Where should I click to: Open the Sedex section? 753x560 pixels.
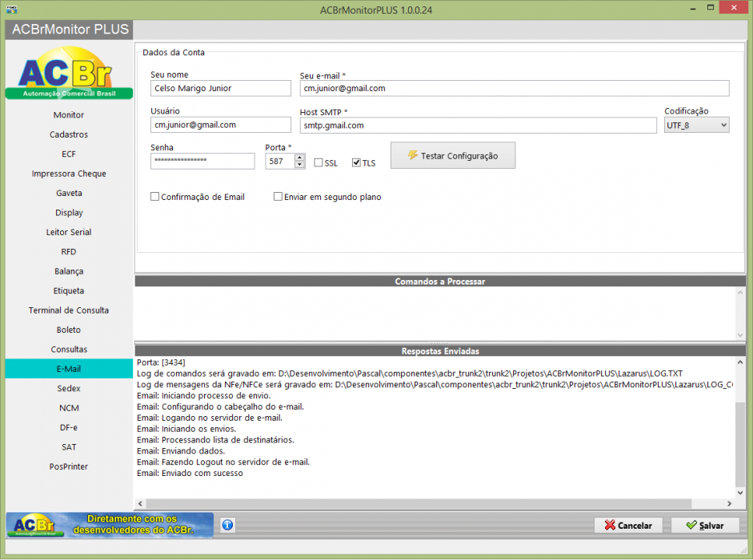[69, 388]
